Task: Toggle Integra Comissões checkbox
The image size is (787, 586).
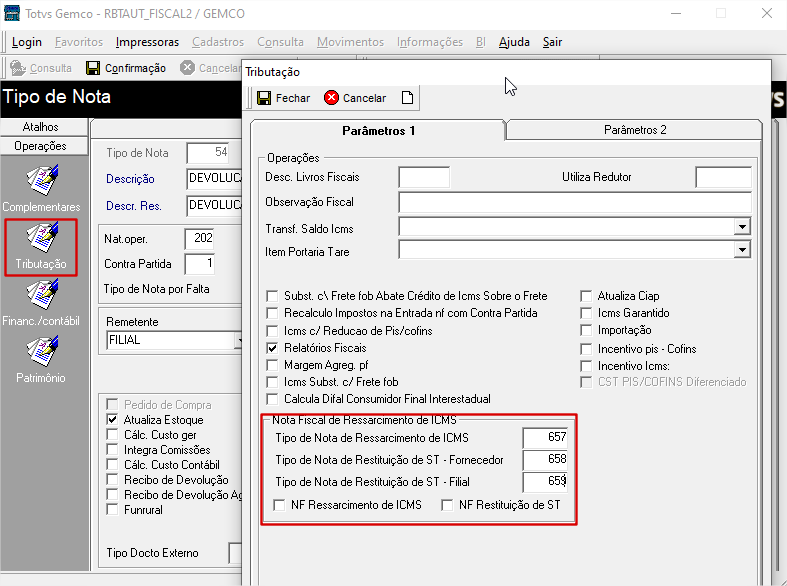Action: [112, 450]
